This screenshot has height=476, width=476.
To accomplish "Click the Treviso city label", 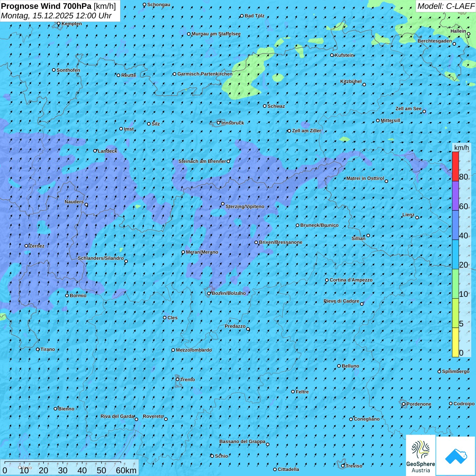I will pyautogui.click(x=354, y=466).
